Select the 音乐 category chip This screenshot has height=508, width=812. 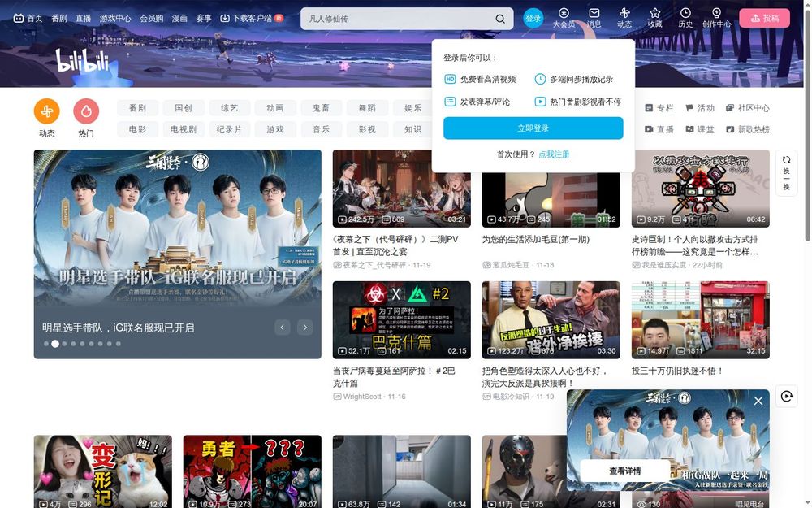pyautogui.click(x=321, y=129)
